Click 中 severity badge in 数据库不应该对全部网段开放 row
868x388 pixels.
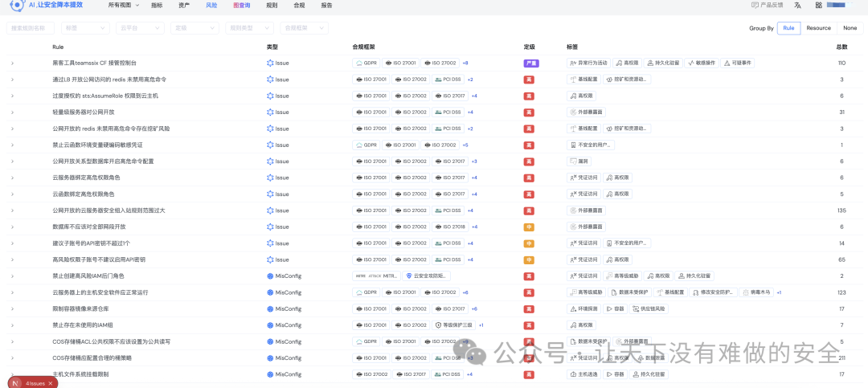[x=529, y=227]
